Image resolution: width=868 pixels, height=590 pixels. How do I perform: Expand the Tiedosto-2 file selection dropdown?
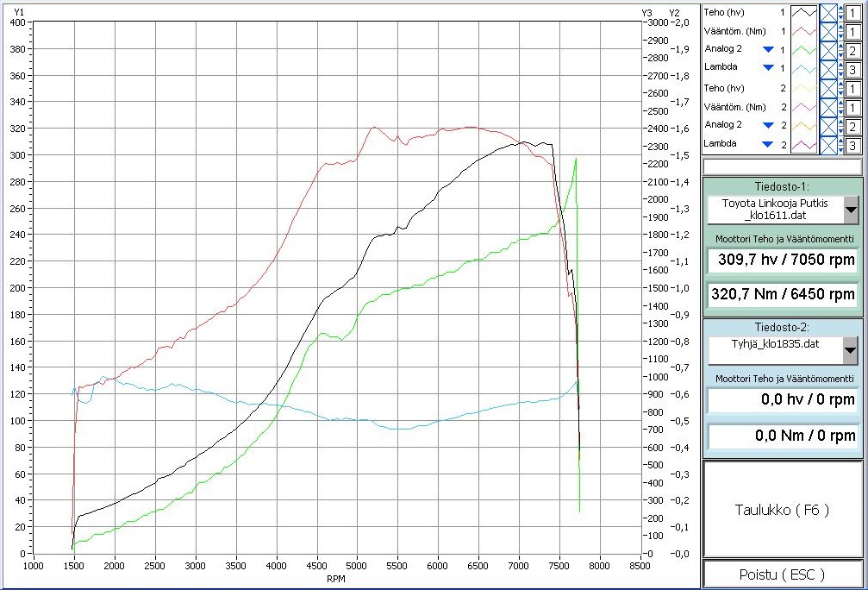click(850, 349)
